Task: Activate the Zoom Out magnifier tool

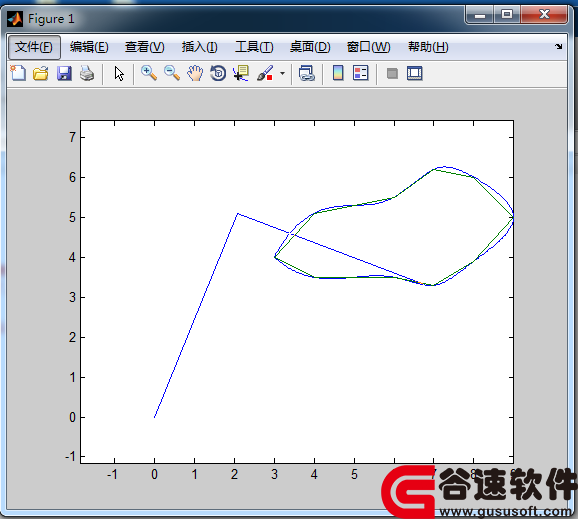Action: tap(172, 73)
